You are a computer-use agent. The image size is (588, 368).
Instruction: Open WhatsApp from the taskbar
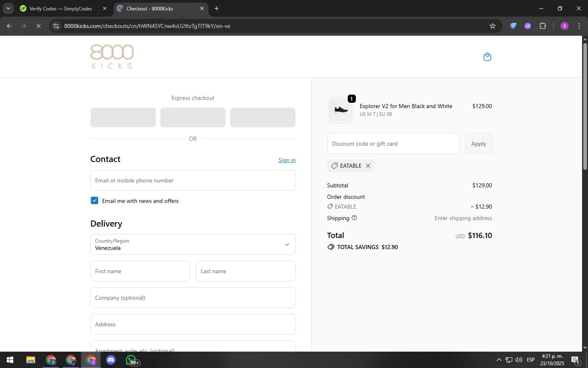[132, 360]
